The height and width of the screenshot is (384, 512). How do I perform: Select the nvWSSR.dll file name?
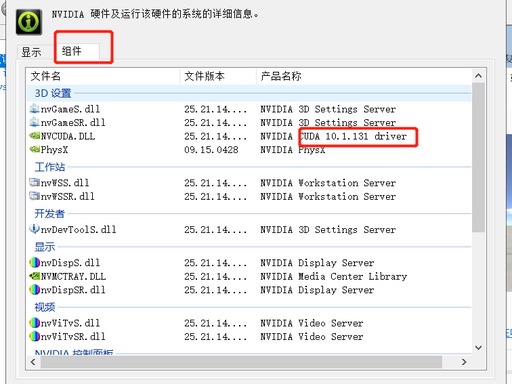pos(67,197)
